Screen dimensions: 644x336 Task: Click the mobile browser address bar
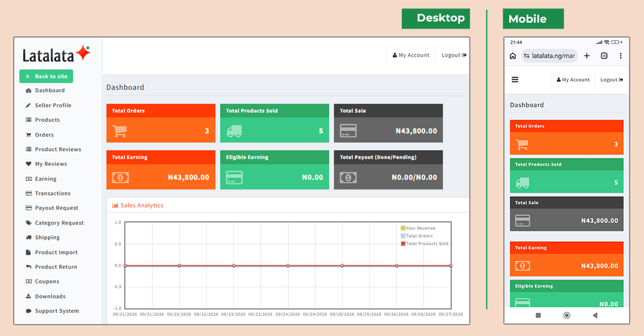[549, 56]
